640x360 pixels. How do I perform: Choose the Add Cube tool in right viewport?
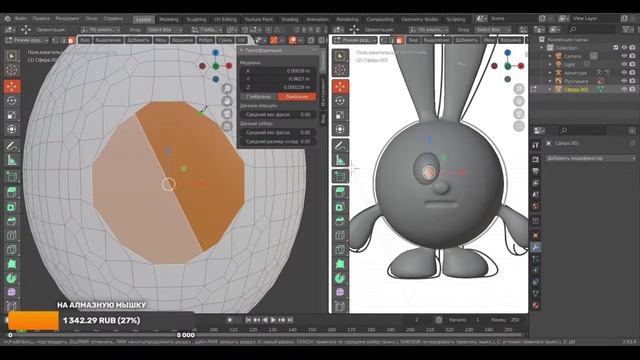340,176
